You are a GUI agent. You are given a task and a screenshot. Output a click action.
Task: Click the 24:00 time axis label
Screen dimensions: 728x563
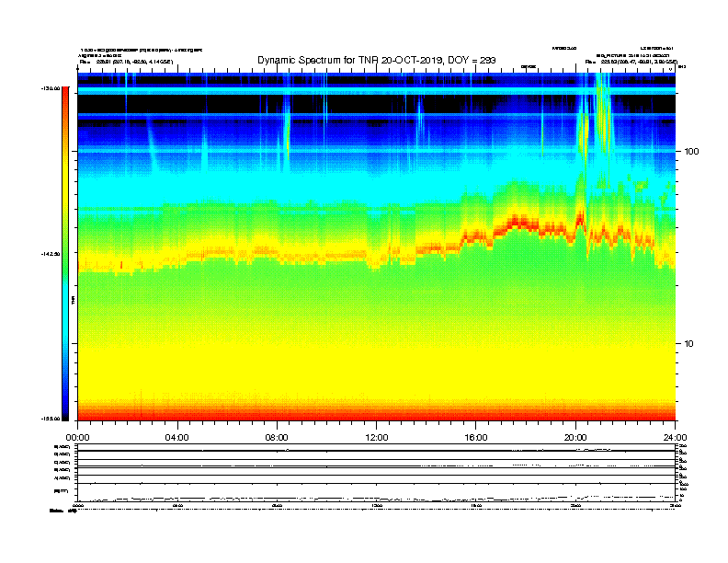click(675, 438)
